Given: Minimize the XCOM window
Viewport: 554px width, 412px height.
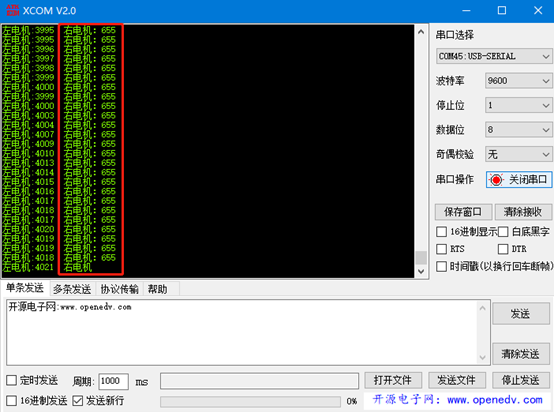Looking at the screenshot, I should (466, 10).
